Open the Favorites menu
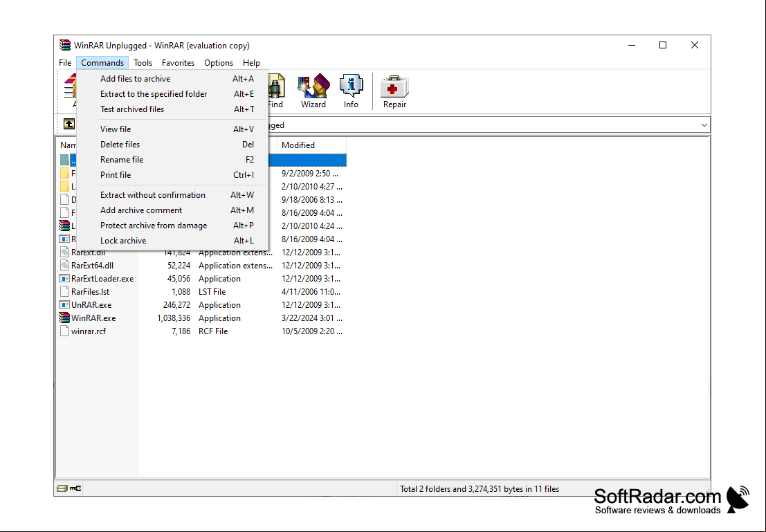Viewport: 766px width, 532px height. (x=178, y=62)
